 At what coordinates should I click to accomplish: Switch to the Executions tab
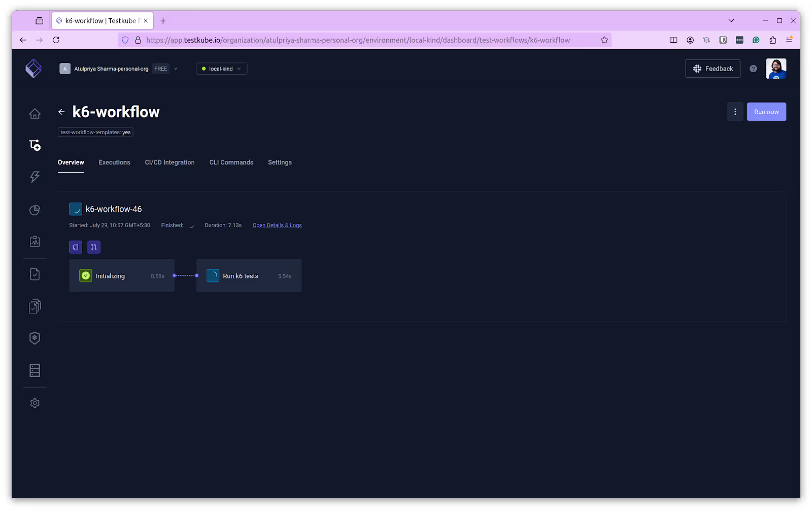tap(114, 163)
